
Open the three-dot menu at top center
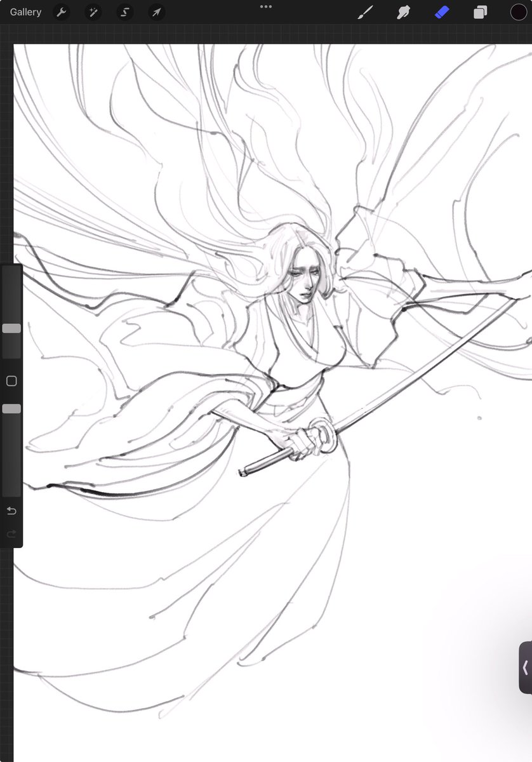(266, 6)
